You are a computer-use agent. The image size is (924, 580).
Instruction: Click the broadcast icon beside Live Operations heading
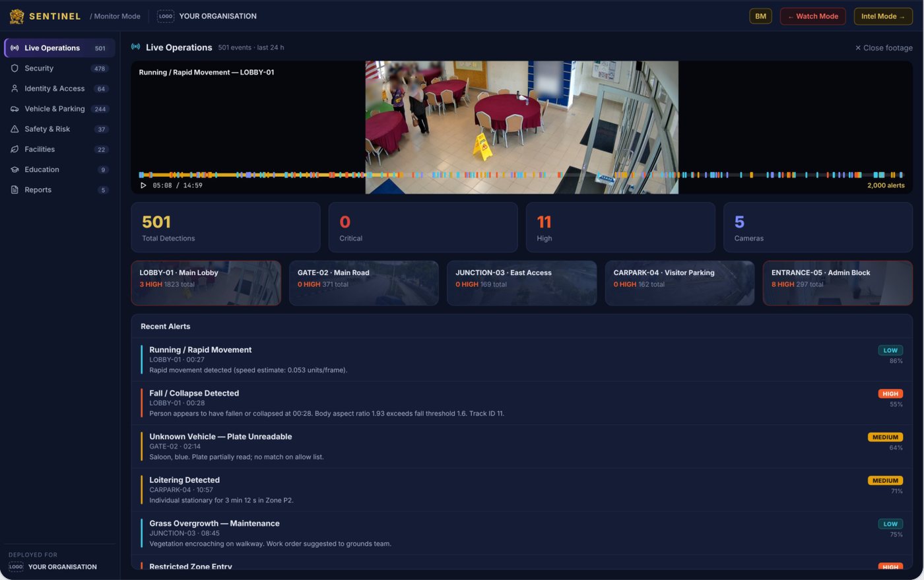[135, 47]
